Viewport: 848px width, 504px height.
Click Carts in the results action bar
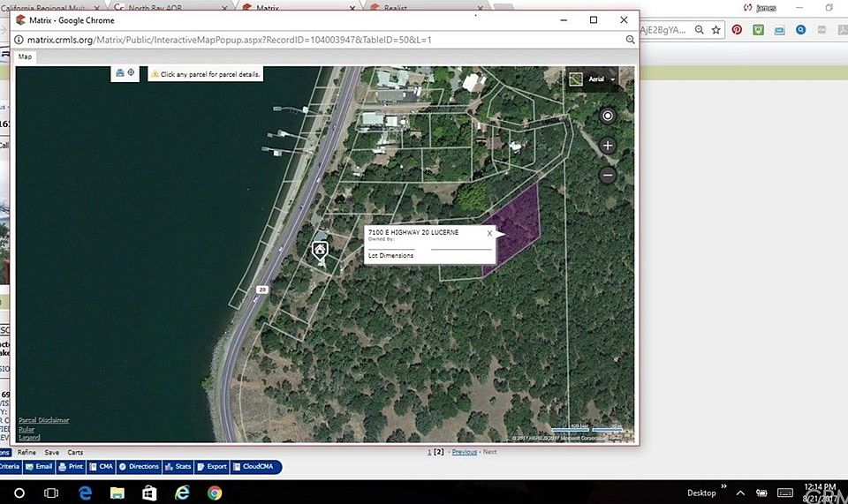(75, 453)
